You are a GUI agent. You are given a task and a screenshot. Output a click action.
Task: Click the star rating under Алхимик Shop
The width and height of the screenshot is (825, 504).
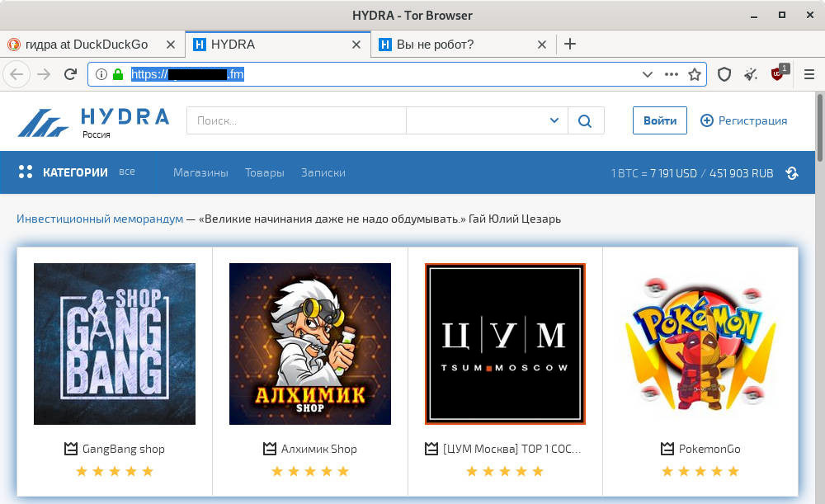click(x=310, y=471)
